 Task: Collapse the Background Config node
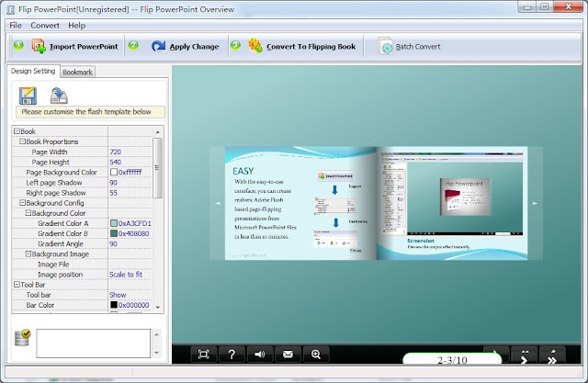22,203
